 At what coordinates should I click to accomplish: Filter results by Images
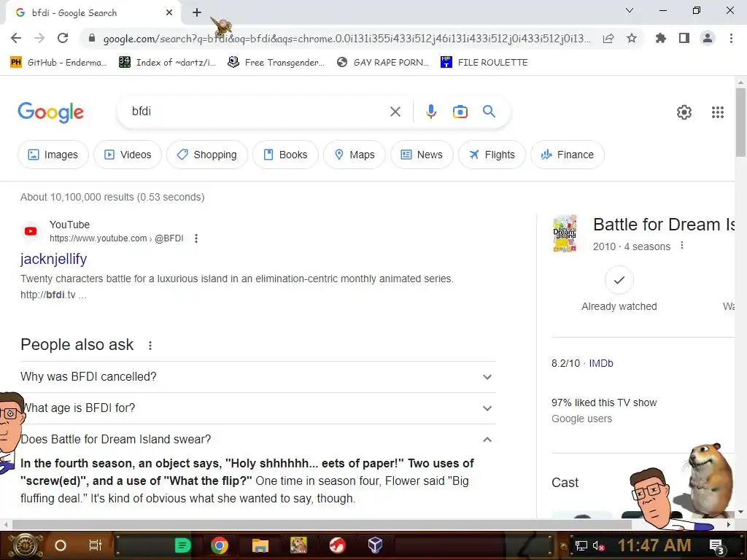point(53,155)
